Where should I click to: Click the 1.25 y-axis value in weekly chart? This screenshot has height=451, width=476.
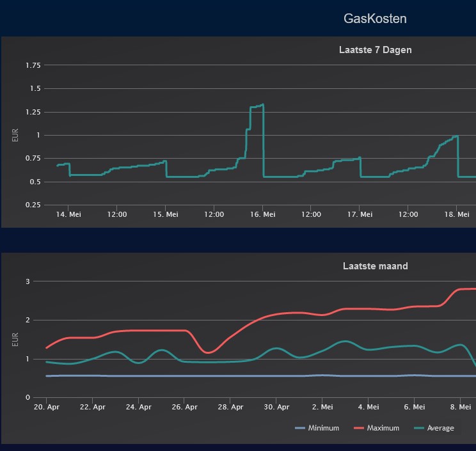(x=33, y=113)
